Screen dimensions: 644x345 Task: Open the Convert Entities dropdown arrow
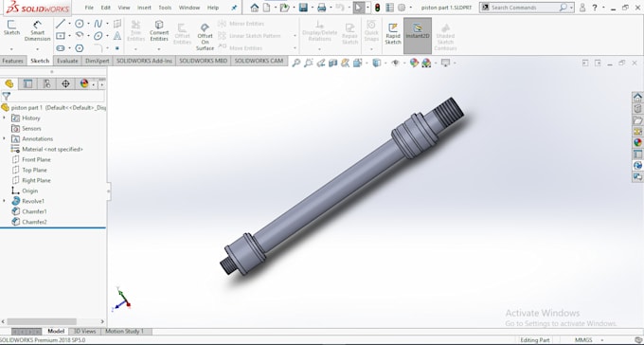point(159,49)
